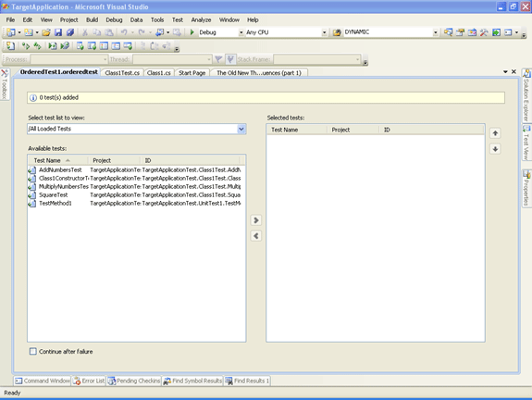Open the Test View window toolbar icon
The height and width of the screenshot is (400, 532).
(x=80, y=46)
